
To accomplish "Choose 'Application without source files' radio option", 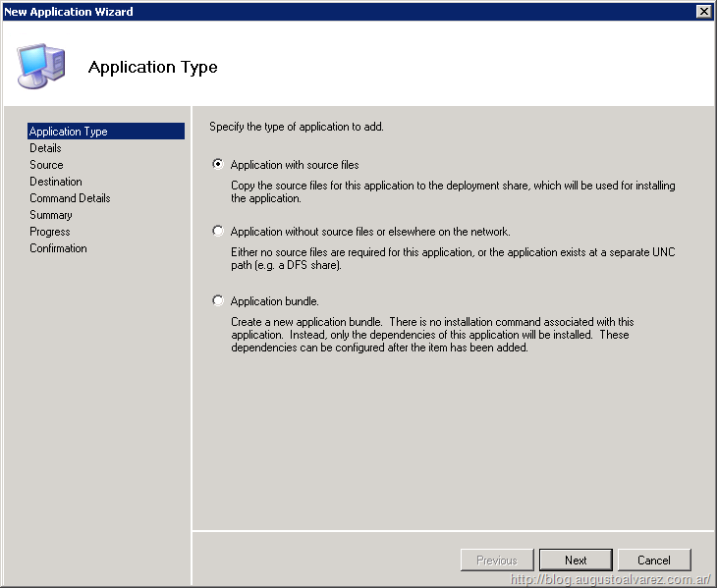I will [x=218, y=232].
